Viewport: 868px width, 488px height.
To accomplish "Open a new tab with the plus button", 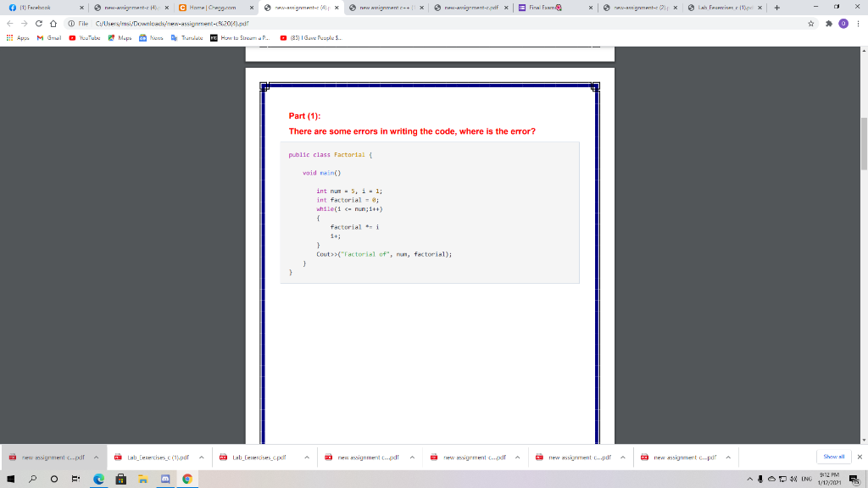I will click(776, 8).
